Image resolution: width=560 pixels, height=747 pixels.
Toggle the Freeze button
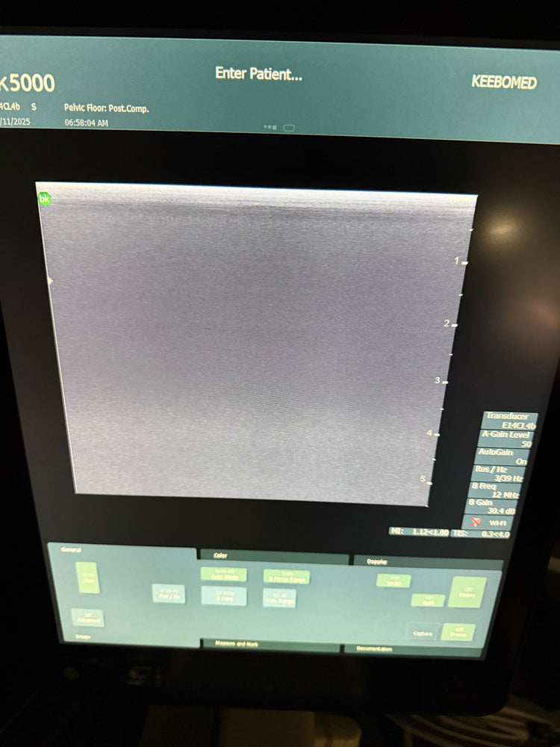click(x=458, y=632)
